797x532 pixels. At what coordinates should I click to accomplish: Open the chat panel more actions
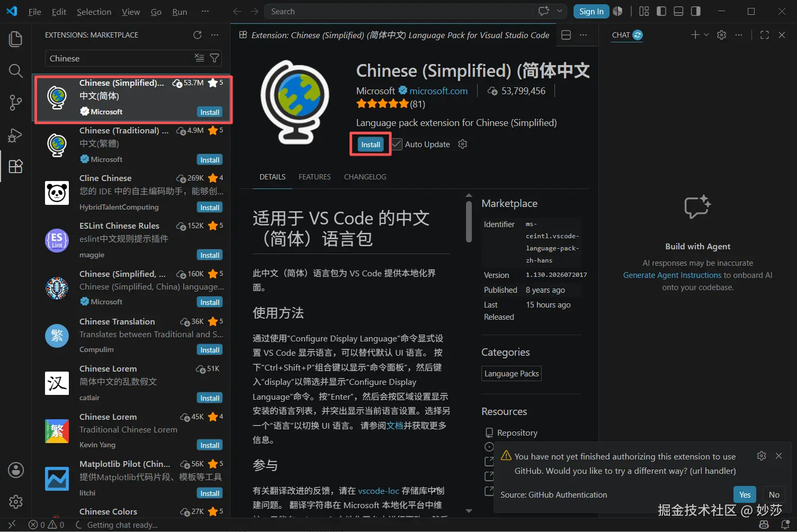(739, 35)
